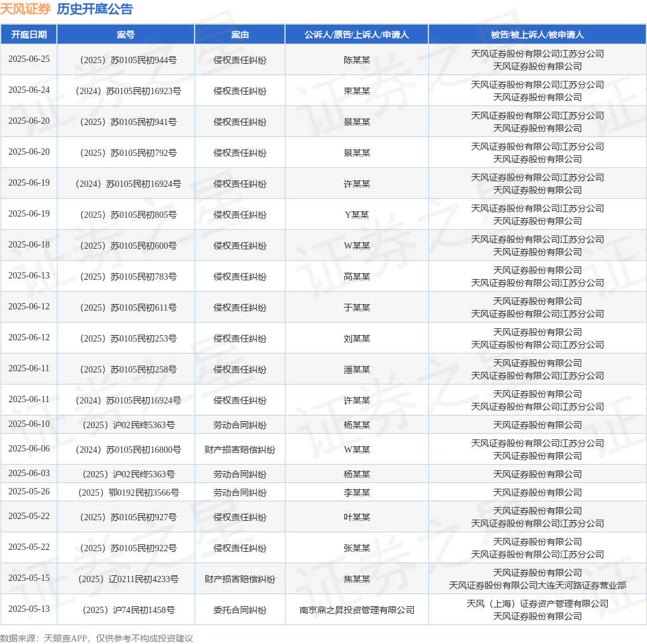Click the date 2025-06-18

29,244
